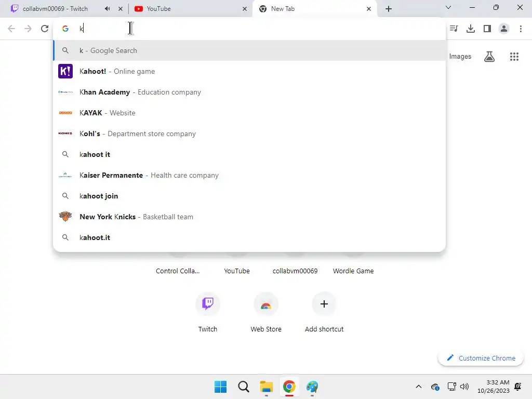
Task: Select the Kohl's Department store suggestion
Action: click(x=249, y=134)
